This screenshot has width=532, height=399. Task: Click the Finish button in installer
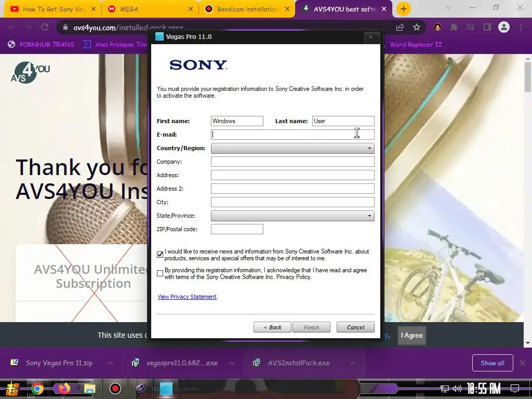click(312, 327)
